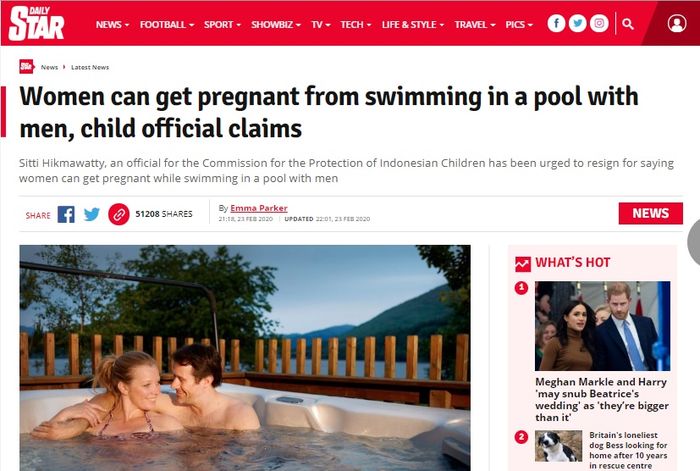Open the user account profile icon
The image size is (700, 471).
pyautogui.click(x=677, y=23)
